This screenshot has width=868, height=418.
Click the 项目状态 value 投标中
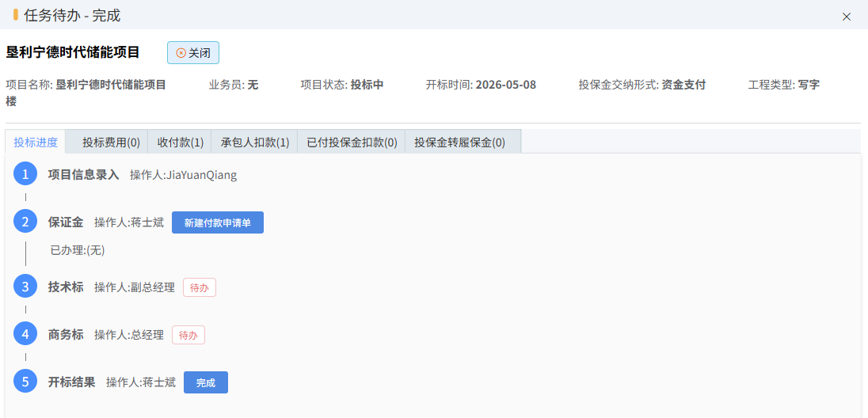tap(367, 85)
